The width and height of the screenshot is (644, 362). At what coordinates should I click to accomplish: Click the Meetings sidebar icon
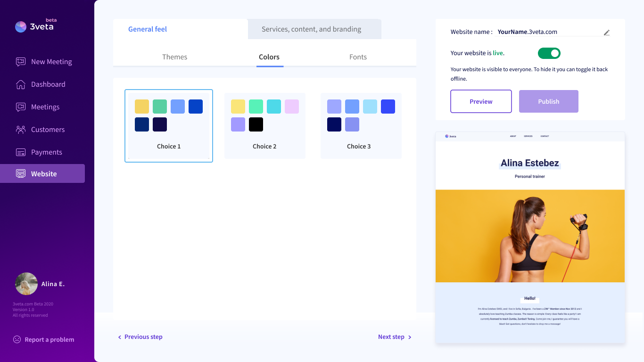(21, 107)
